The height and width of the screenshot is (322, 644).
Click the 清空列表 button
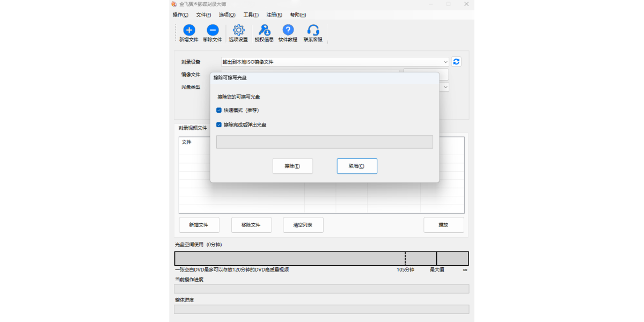(x=303, y=225)
